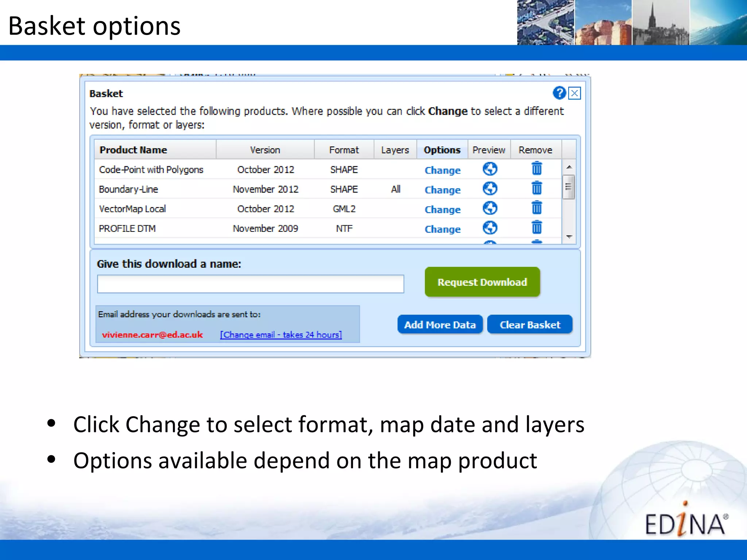This screenshot has width=747, height=560.
Task: Click Change for Code-Point with Polygons
Action: [x=442, y=170]
